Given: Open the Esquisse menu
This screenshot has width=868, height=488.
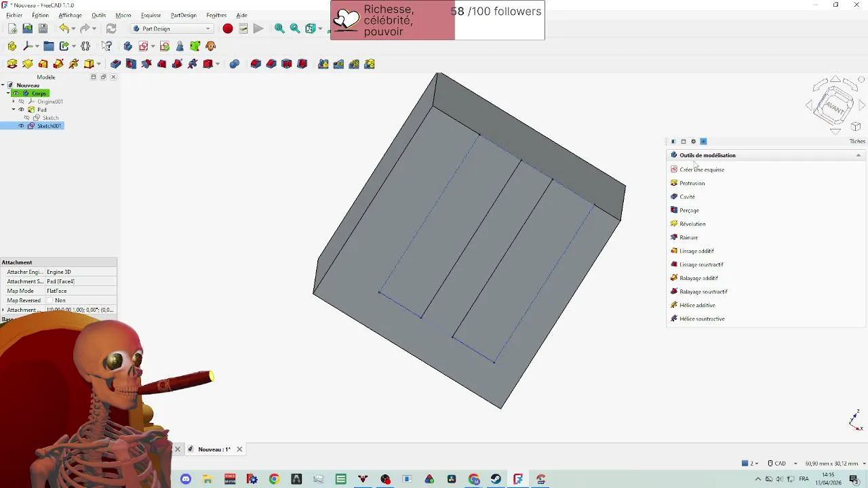Looking at the screenshot, I should (x=151, y=15).
